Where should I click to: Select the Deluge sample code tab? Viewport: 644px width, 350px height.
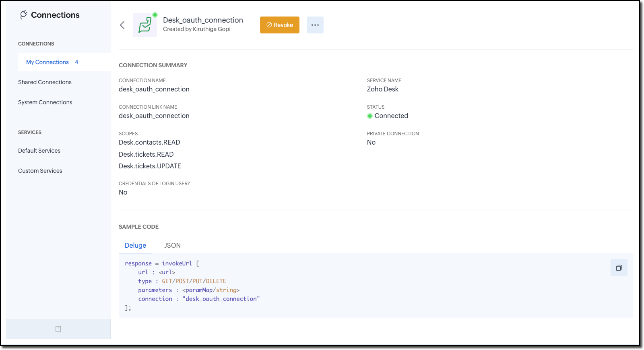(135, 245)
